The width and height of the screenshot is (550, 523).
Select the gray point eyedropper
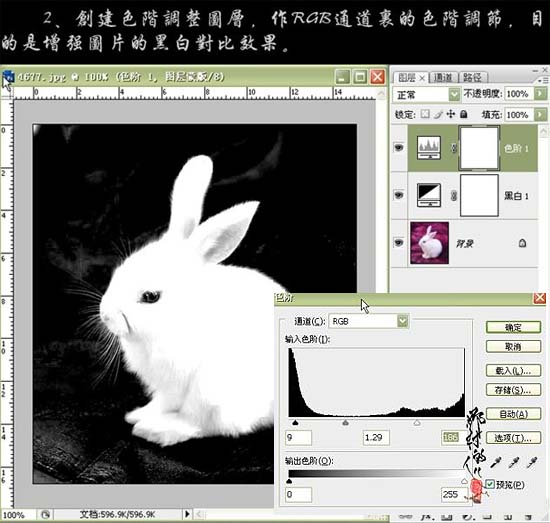(x=514, y=463)
